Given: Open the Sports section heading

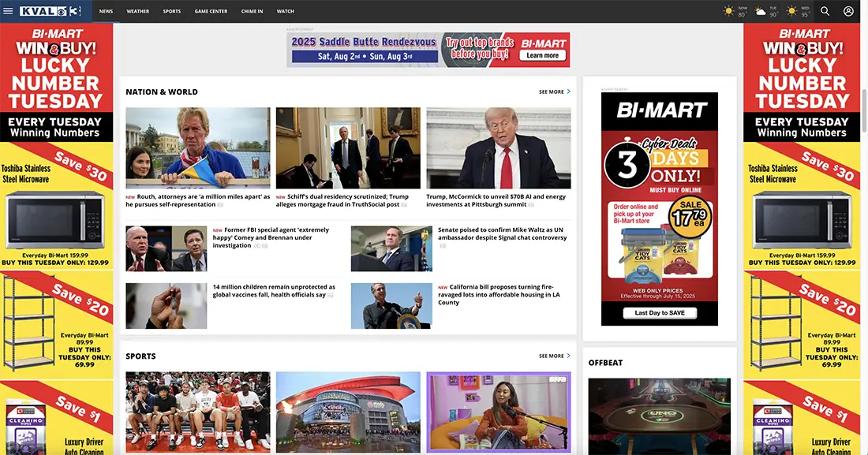Looking at the screenshot, I should pos(140,356).
